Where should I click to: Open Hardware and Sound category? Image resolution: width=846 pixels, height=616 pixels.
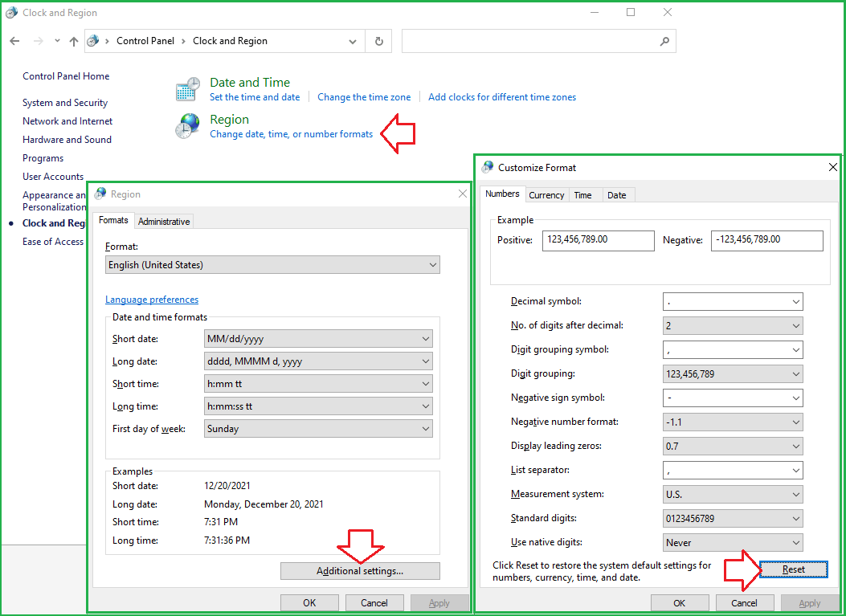[67, 139]
